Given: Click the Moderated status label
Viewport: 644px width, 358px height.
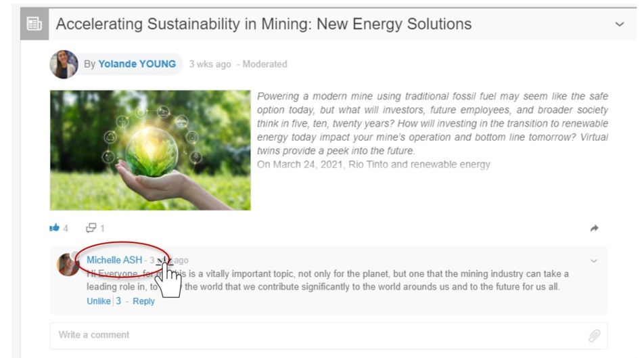Looking at the screenshot, I should pos(264,64).
